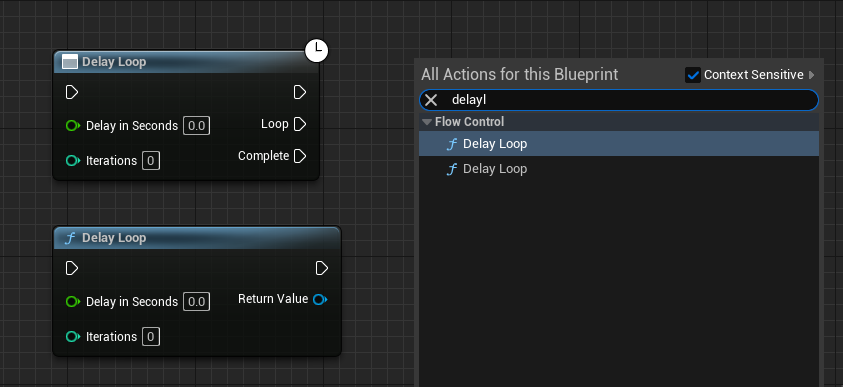Click the blue Return Value output pin
This screenshot has width=843, height=387.
[x=320, y=299]
